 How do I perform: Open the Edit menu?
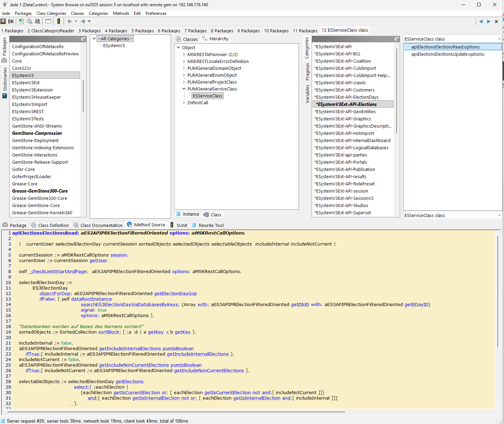pos(137,13)
